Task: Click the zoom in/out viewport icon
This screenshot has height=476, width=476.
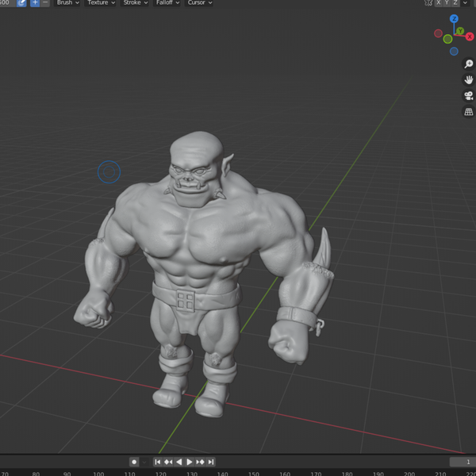Action: [468, 64]
